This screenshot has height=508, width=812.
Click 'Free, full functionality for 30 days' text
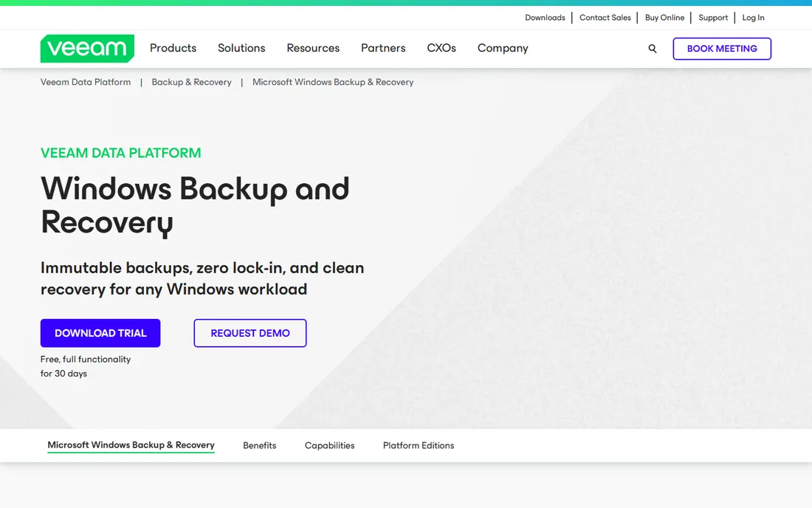pos(86,366)
